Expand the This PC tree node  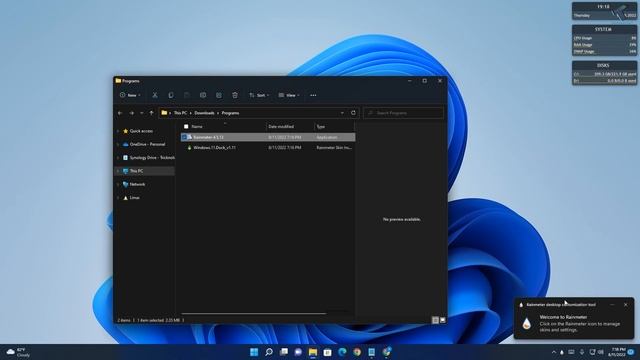118,171
